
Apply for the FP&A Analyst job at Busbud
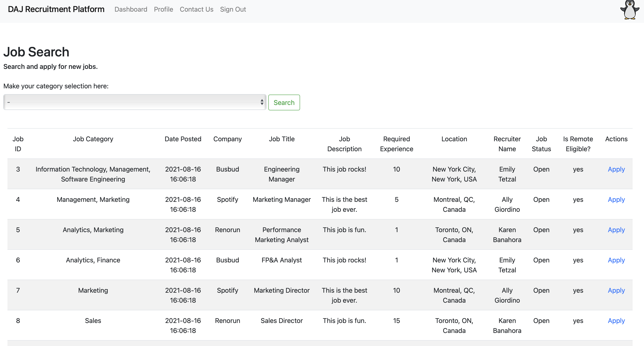tap(616, 260)
